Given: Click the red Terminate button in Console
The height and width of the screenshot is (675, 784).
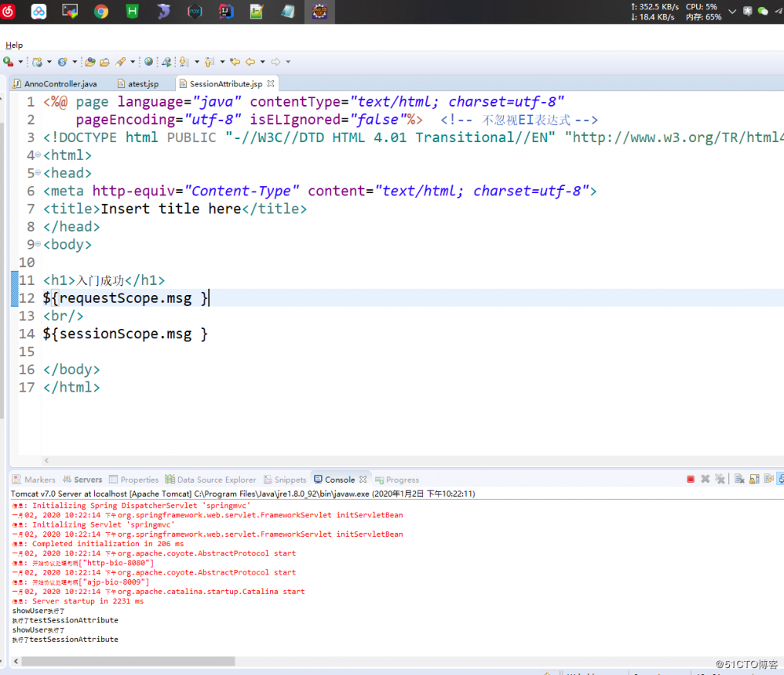Looking at the screenshot, I should pos(691,479).
